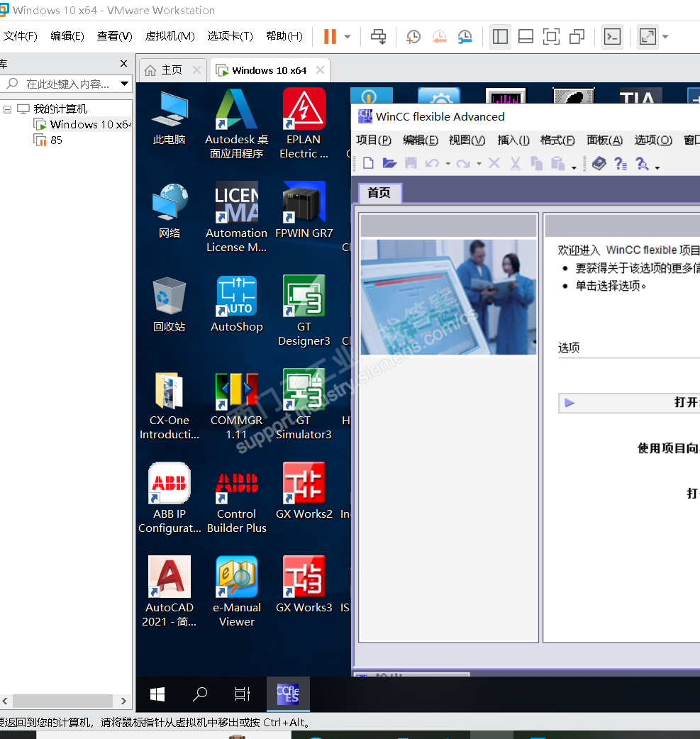Toggle the thumbnail bar view icon
This screenshot has height=739, width=700.
click(x=526, y=36)
